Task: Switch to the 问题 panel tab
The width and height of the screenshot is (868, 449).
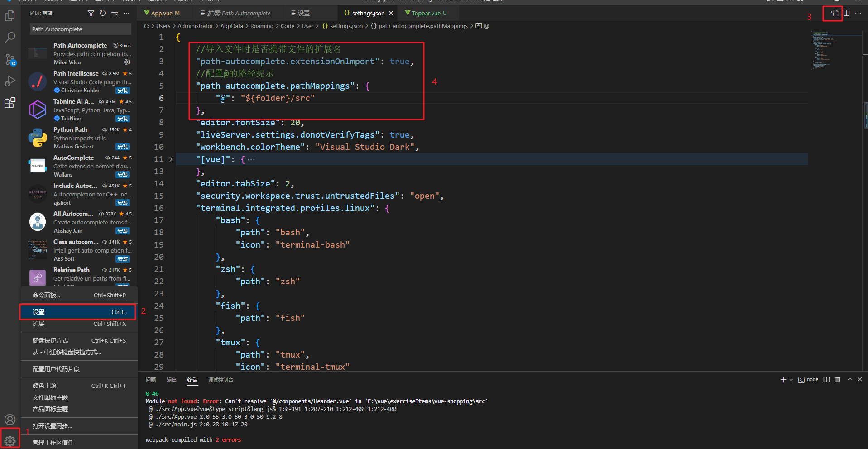Action: (x=151, y=380)
